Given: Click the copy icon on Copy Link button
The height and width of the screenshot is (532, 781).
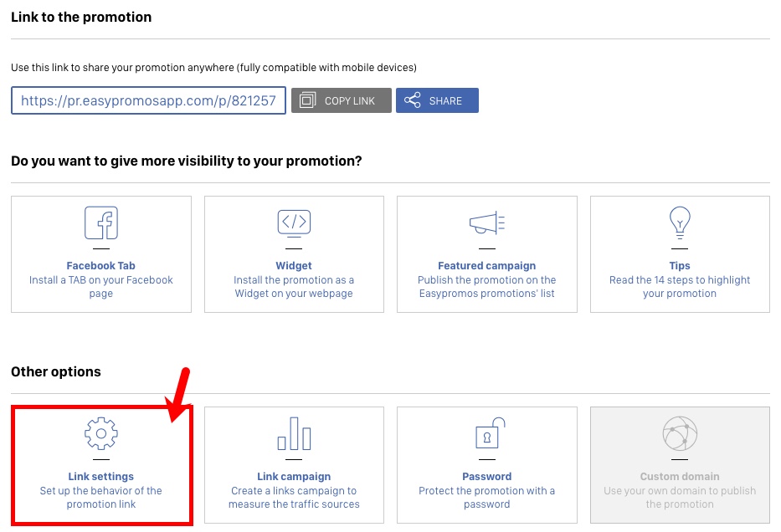Looking at the screenshot, I should 307,100.
